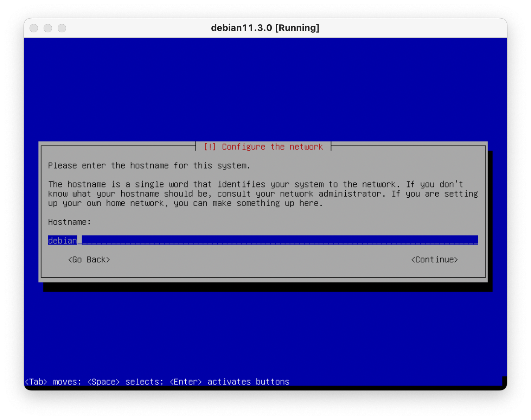Zoom the VM window with the third titlebar button
The image size is (531, 420).
62,28
